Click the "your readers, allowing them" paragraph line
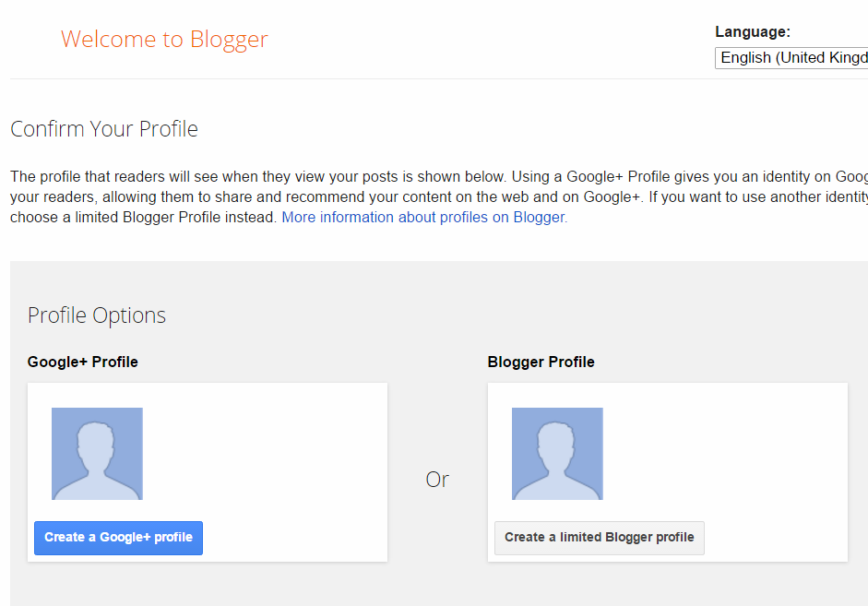This screenshot has width=868, height=606. click(x=277, y=196)
